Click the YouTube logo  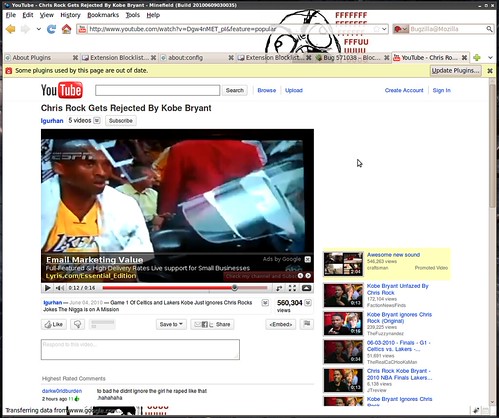[x=62, y=90]
